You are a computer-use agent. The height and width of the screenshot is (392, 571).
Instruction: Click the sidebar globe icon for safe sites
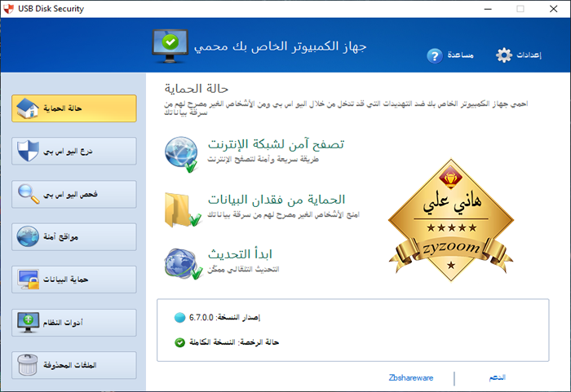coord(28,236)
